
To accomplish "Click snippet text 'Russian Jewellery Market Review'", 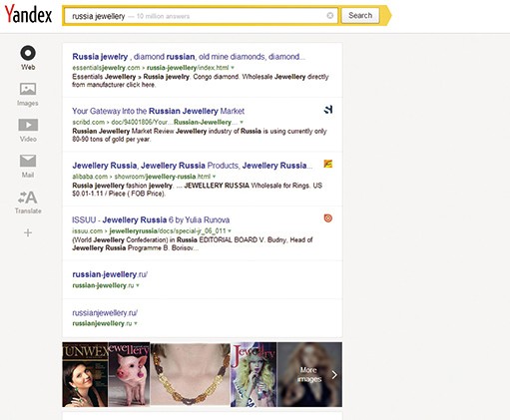I will (123, 132).
